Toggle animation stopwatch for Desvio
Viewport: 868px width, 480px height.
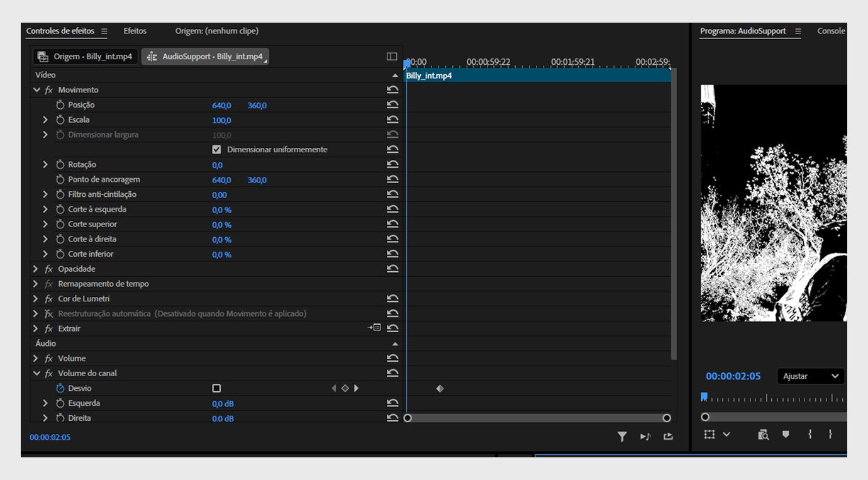60,388
